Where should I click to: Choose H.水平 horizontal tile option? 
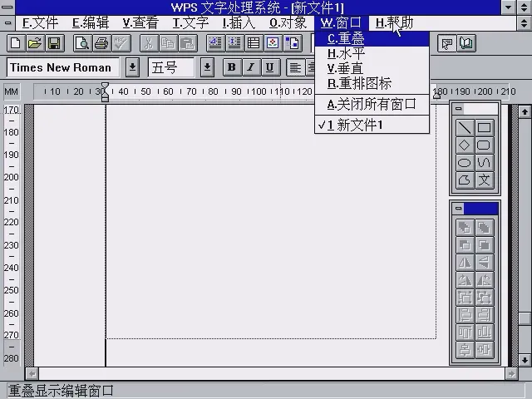372,53
